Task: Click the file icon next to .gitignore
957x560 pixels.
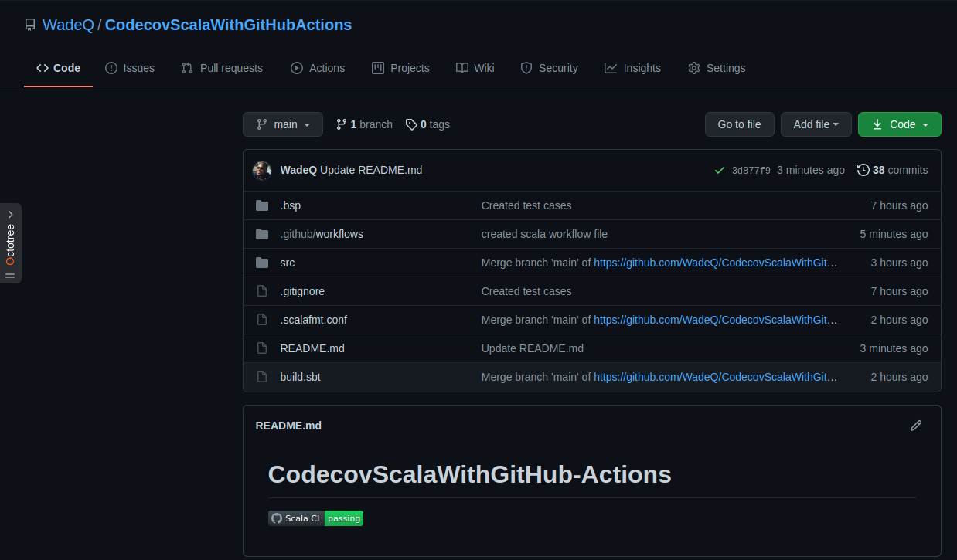Action: 262,291
